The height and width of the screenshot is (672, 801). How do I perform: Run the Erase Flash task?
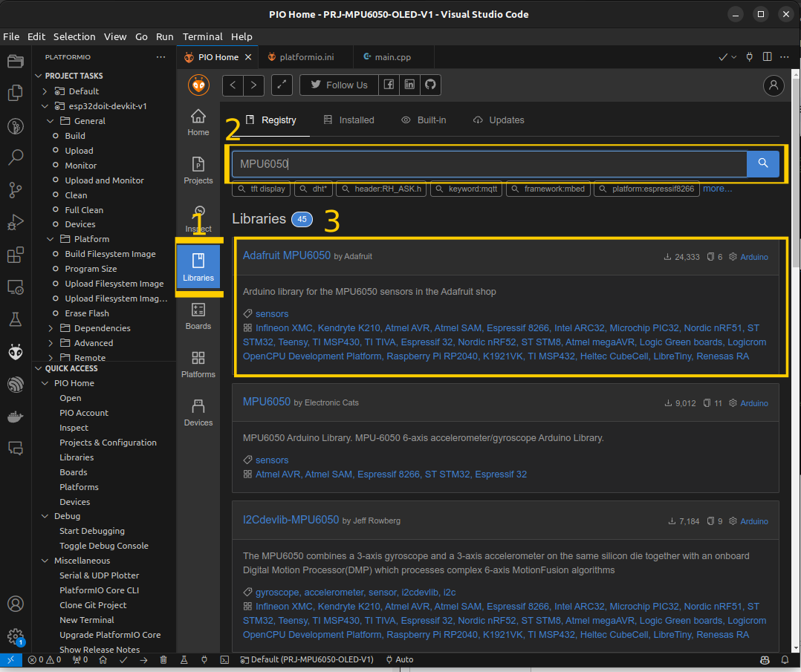click(87, 313)
